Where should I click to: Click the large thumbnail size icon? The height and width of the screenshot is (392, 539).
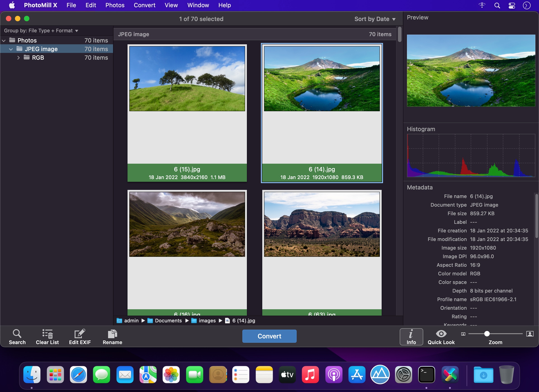(x=530, y=334)
